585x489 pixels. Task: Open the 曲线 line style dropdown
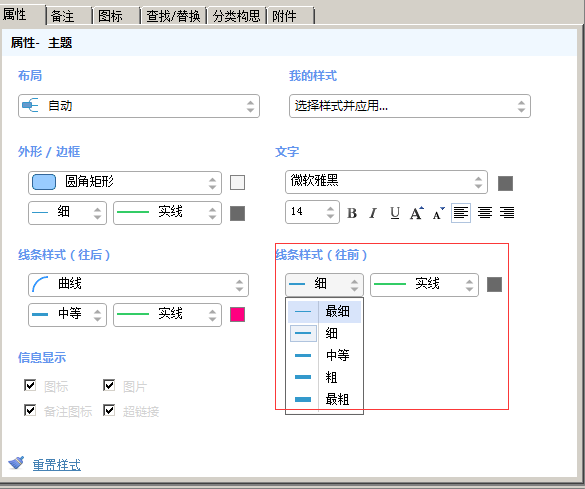pos(138,285)
